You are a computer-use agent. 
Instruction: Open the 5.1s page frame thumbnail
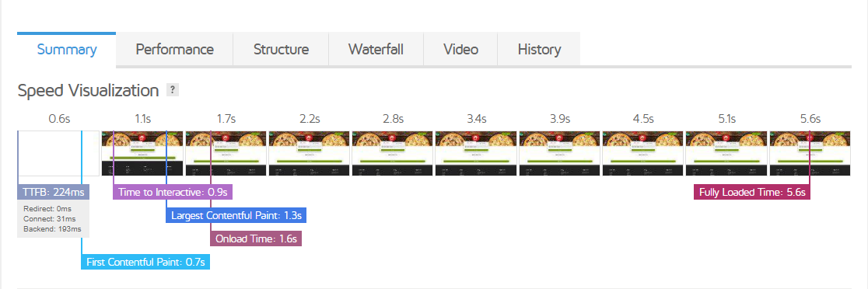point(726,153)
